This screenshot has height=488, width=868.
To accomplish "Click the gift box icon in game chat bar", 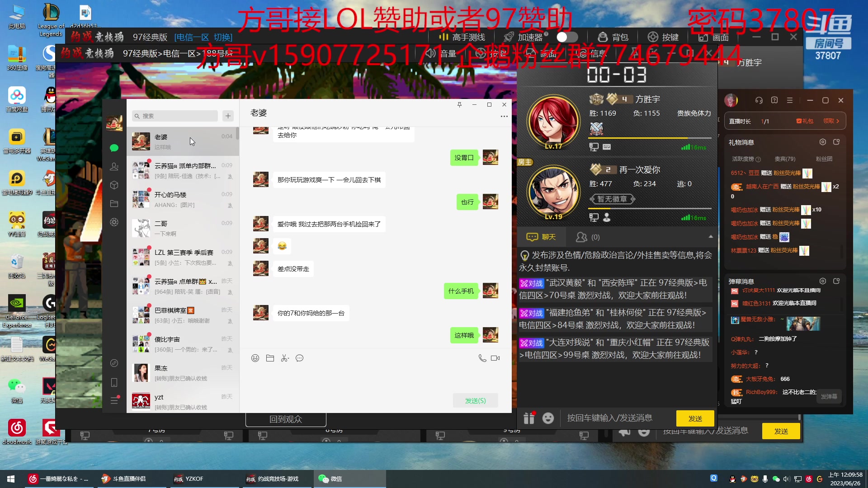I will pos(528,418).
